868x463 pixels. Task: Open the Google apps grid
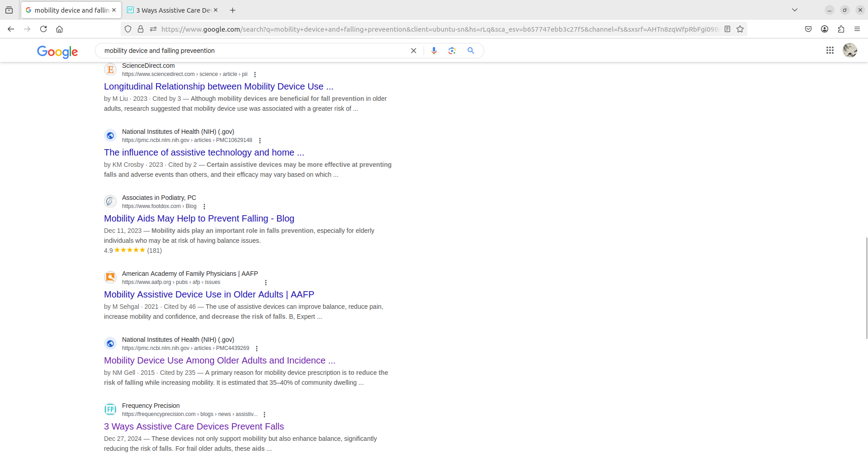pos(830,50)
